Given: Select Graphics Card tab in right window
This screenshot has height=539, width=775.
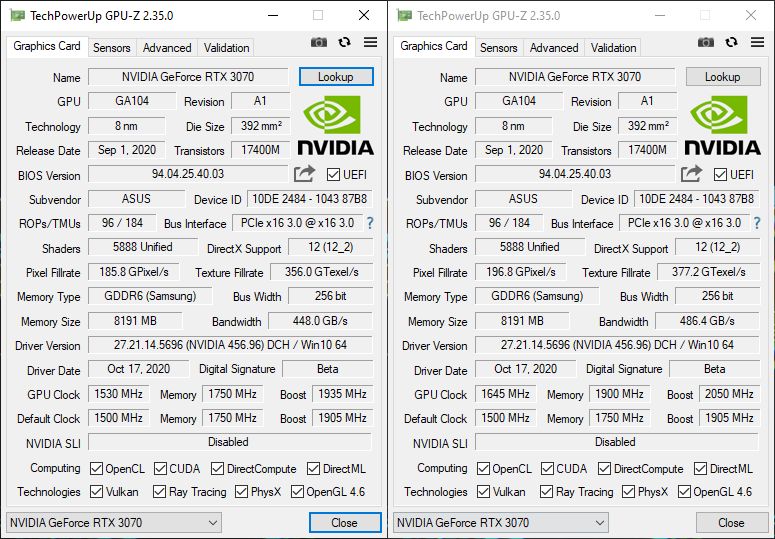Looking at the screenshot, I should pos(434,46).
